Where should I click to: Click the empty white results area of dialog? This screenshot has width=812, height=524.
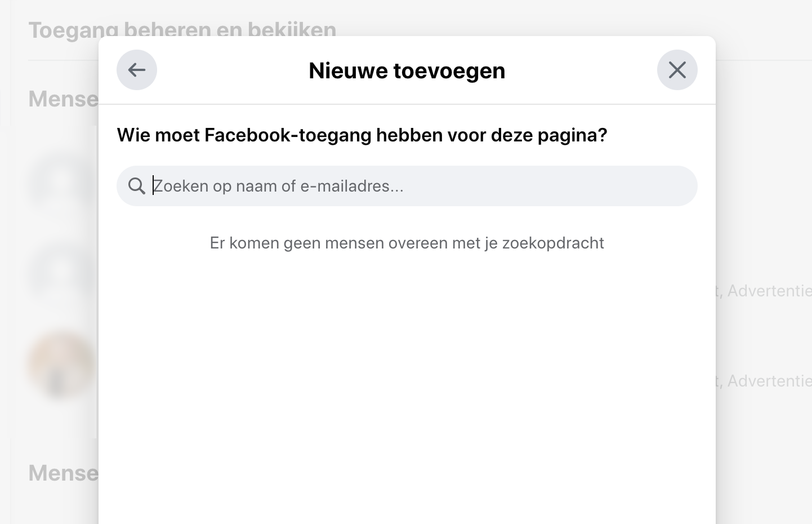point(407,389)
